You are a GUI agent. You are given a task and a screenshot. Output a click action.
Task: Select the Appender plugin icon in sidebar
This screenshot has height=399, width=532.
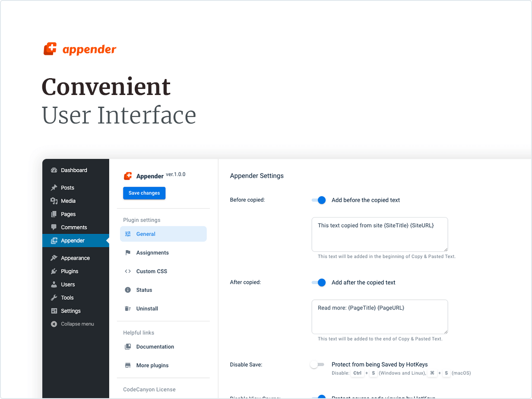54,241
